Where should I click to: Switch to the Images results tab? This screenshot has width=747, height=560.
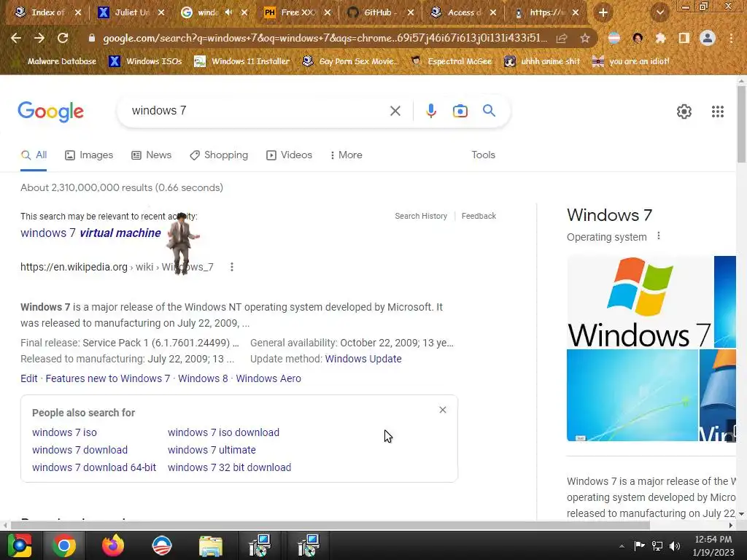89,155
